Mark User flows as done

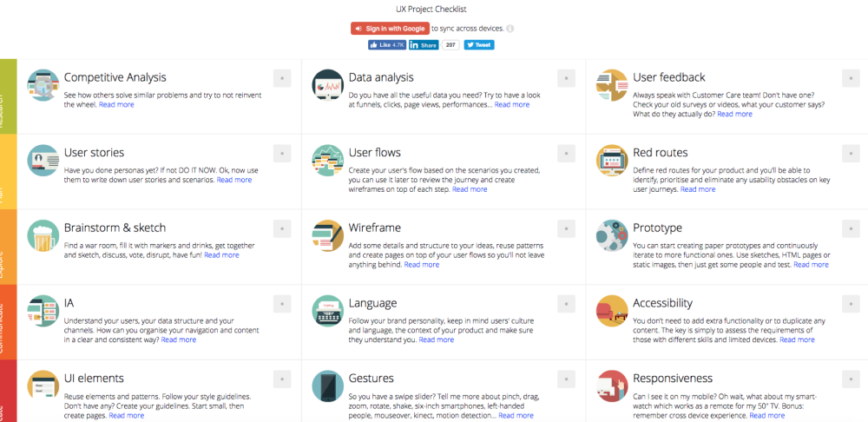(x=566, y=154)
